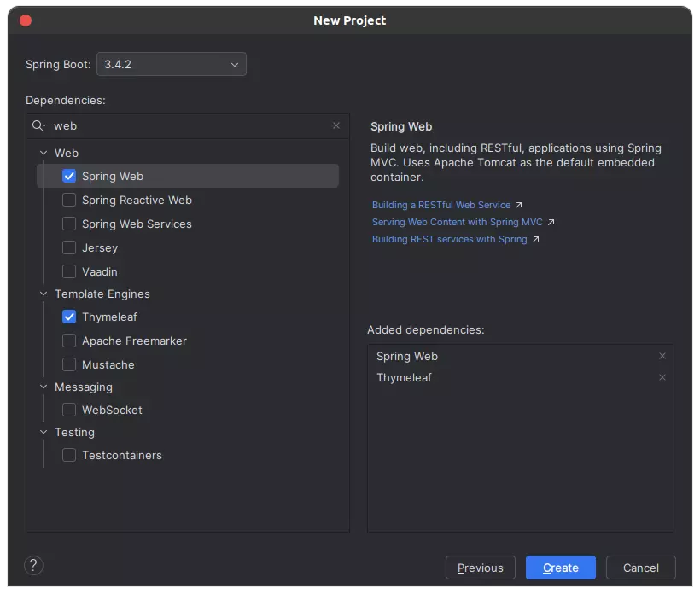The width and height of the screenshot is (700, 594).
Task: Select the Spring Reactive Web label
Action: (137, 200)
